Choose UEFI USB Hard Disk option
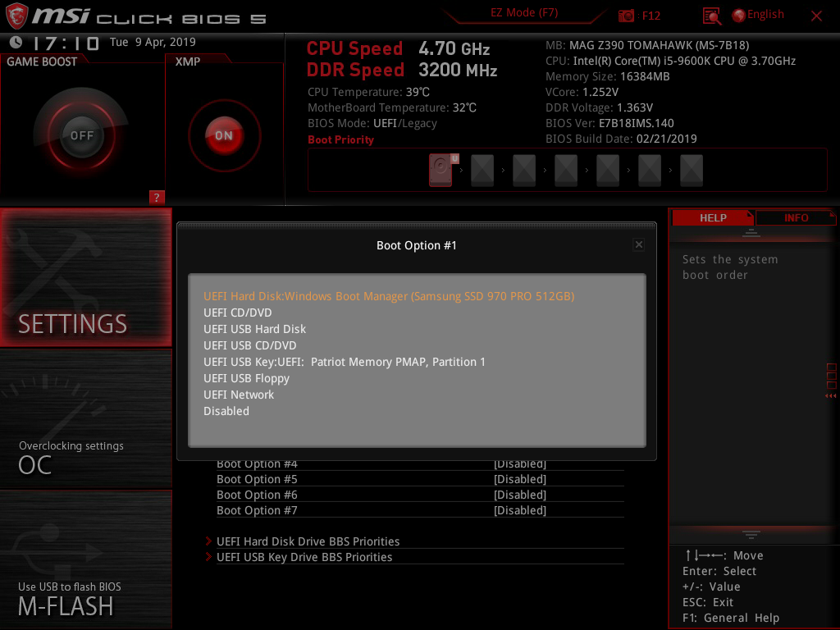The image size is (840, 630). click(254, 329)
